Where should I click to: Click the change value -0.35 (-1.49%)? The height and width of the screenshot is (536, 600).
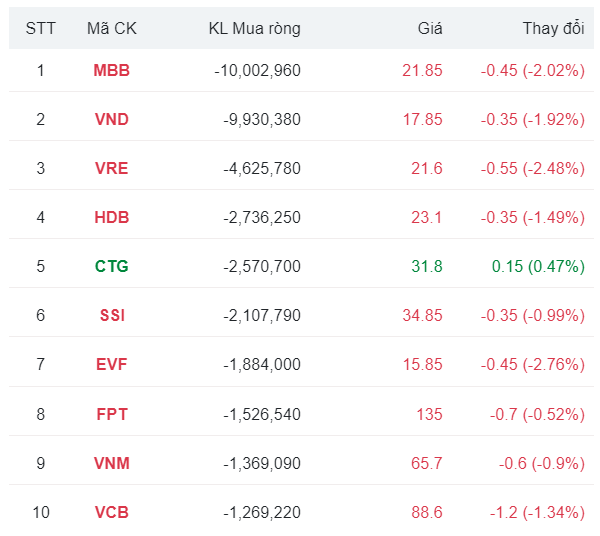click(x=533, y=218)
